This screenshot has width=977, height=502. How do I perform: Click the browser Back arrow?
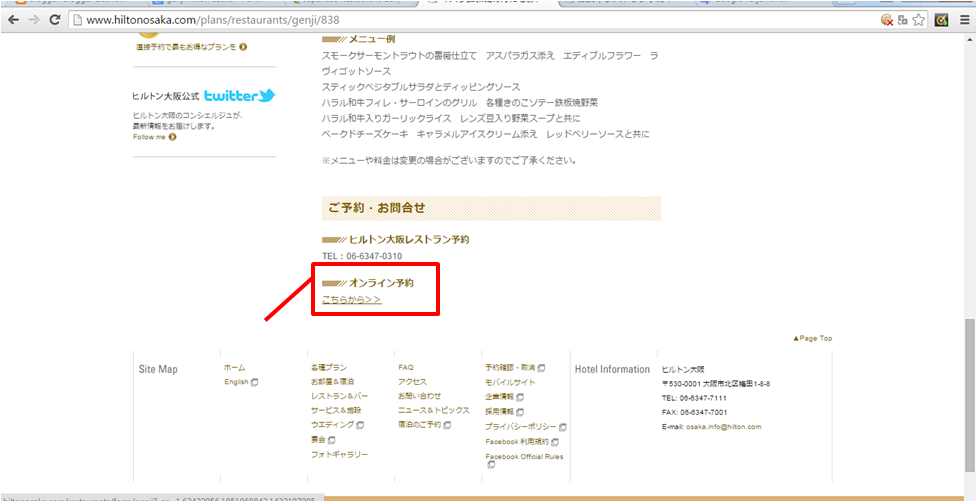tap(13, 20)
